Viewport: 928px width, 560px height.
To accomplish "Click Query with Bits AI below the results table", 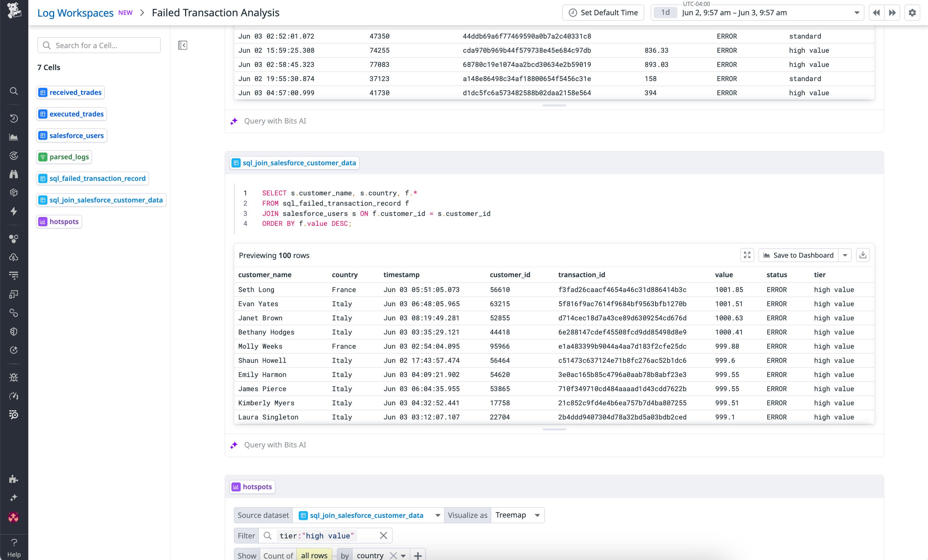I will 275,445.
